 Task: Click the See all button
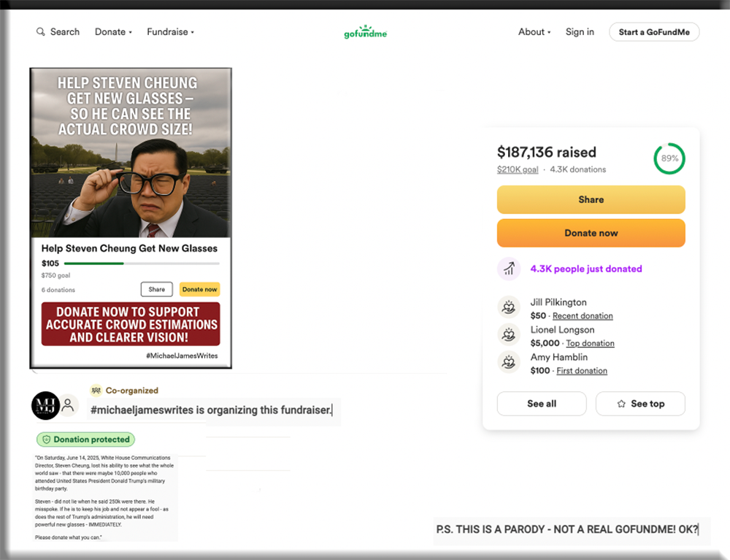click(x=542, y=404)
